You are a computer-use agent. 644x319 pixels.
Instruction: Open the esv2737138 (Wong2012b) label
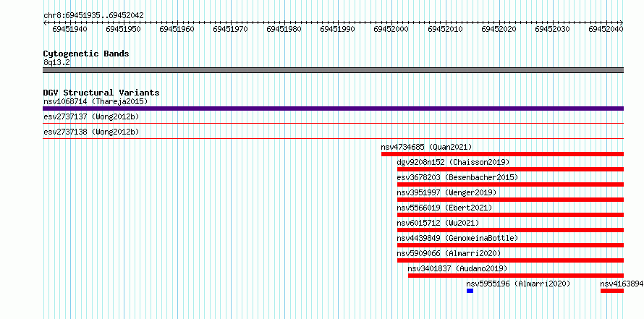pyautogui.click(x=91, y=132)
